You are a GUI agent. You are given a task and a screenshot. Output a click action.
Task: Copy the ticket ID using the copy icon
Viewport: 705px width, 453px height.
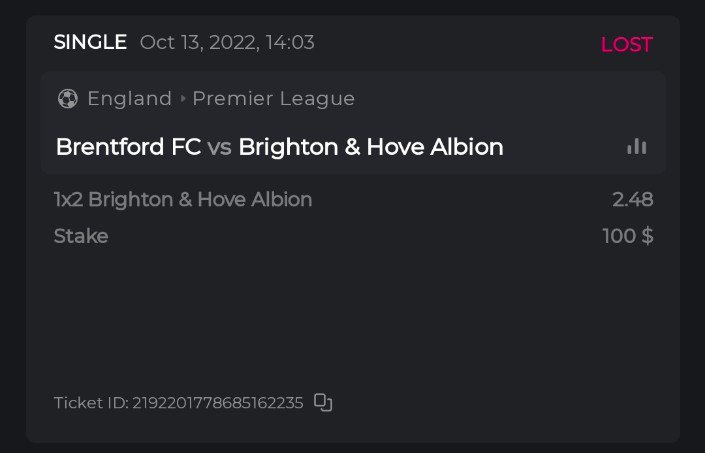click(323, 402)
